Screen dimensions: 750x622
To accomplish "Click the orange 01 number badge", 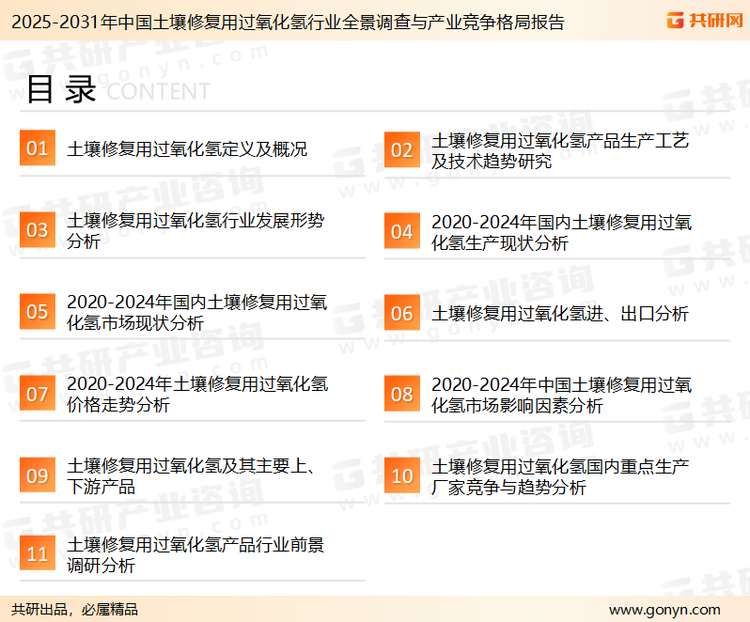I will pos(37,148).
